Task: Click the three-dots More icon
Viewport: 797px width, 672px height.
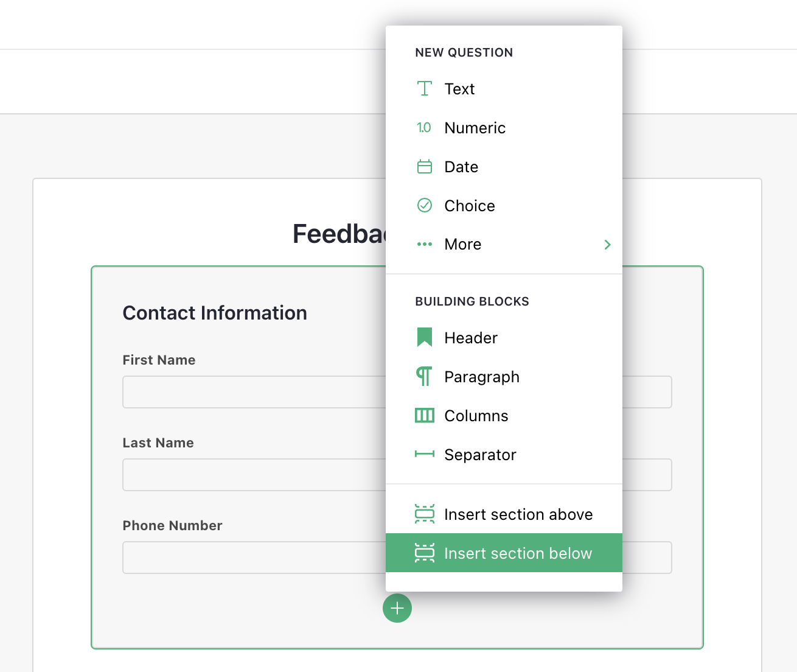Action: click(x=425, y=245)
